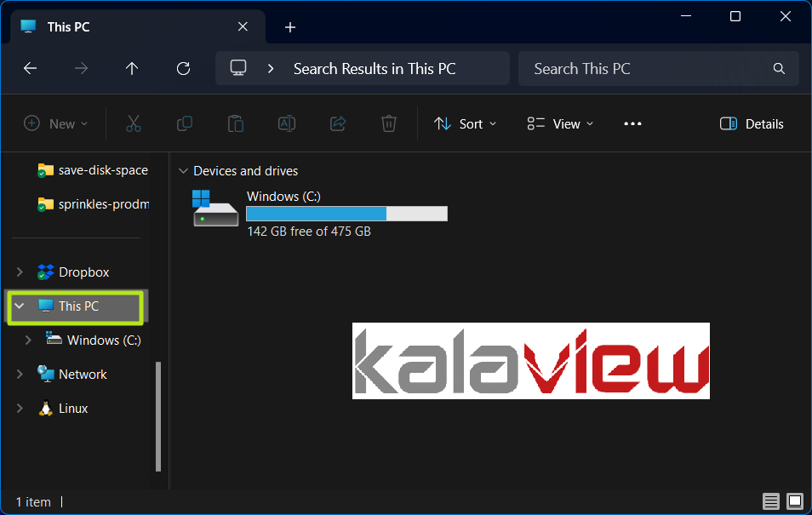Image resolution: width=812 pixels, height=515 pixels.
Task: Refresh the current folder view
Action: pos(183,68)
